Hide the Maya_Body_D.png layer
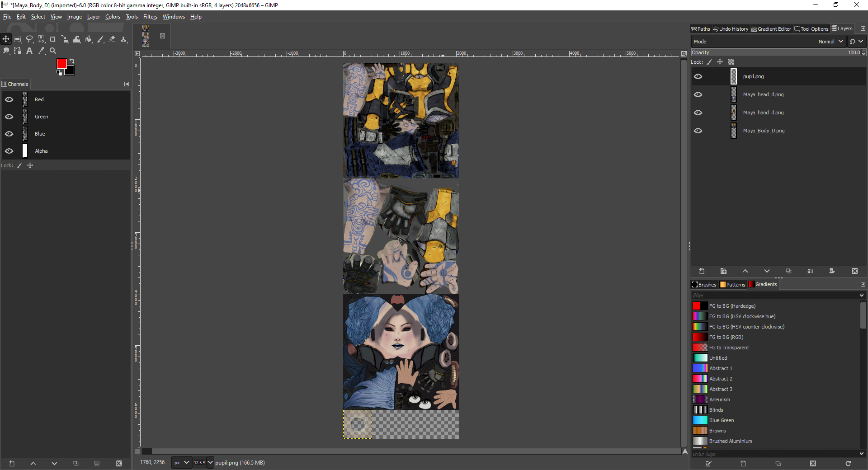868x470 pixels. click(698, 131)
